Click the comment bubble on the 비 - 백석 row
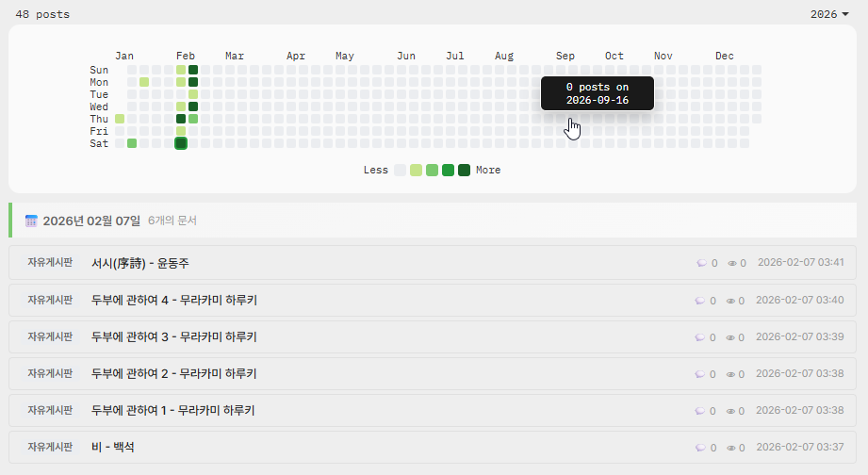The height and width of the screenshot is (475, 868). pyautogui.click(x=700, y=448)
